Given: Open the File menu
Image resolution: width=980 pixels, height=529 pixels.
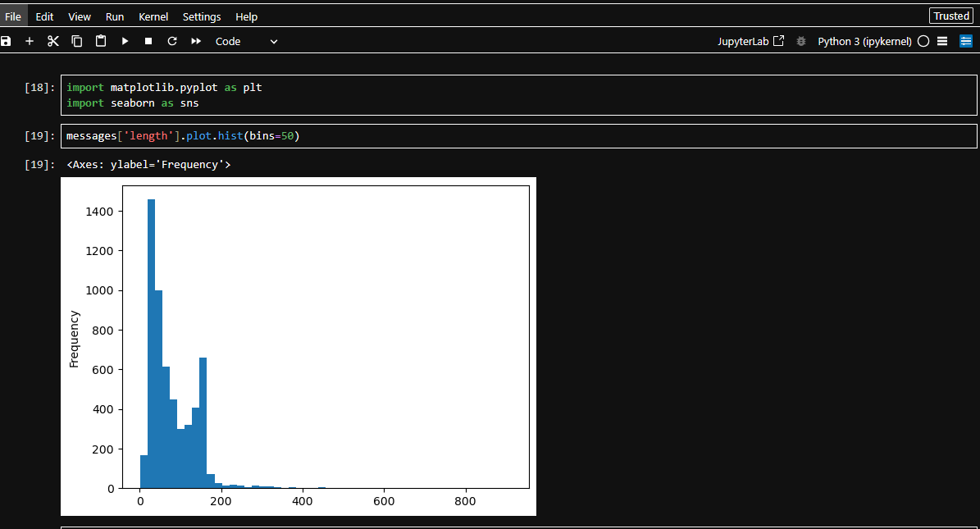Looking at the screenshot, I should point(13,17).
